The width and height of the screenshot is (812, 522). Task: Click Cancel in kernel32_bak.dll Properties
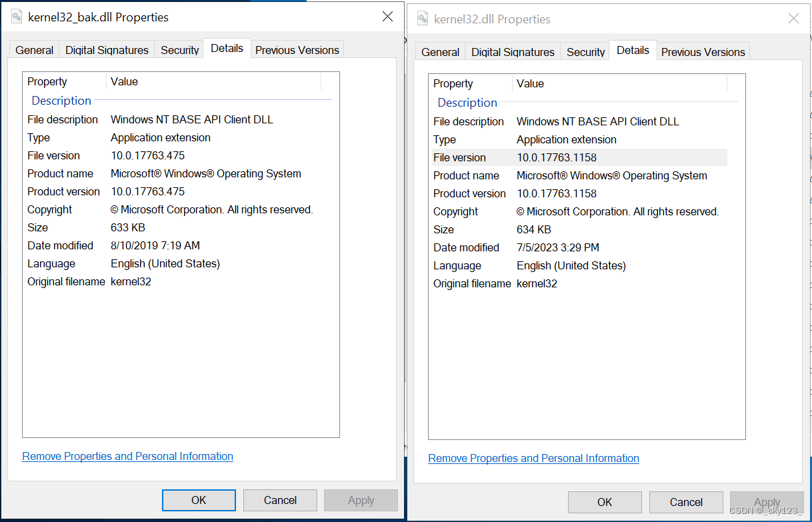(x=280, y=500)
